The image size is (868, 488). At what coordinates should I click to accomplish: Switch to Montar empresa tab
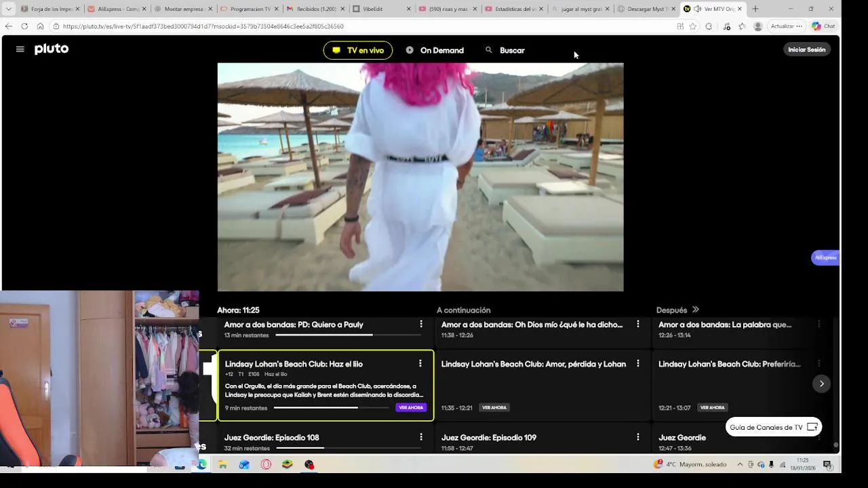pyautogui.click(x=183, y=9)
